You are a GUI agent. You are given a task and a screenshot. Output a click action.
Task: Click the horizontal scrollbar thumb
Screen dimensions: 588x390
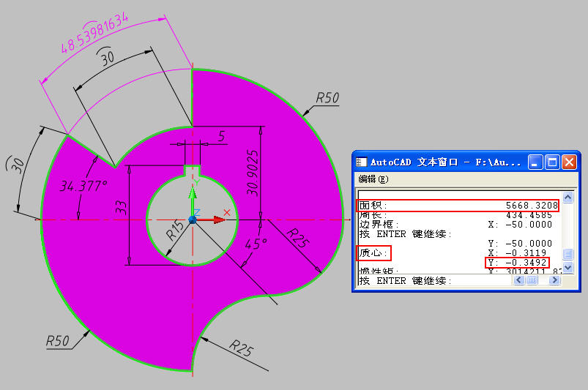532,280
